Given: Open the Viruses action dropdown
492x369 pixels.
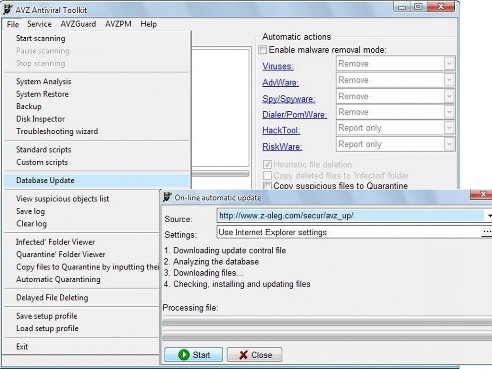Looking at the screenshot, I should pyautogui.click(x=449, y=64).
